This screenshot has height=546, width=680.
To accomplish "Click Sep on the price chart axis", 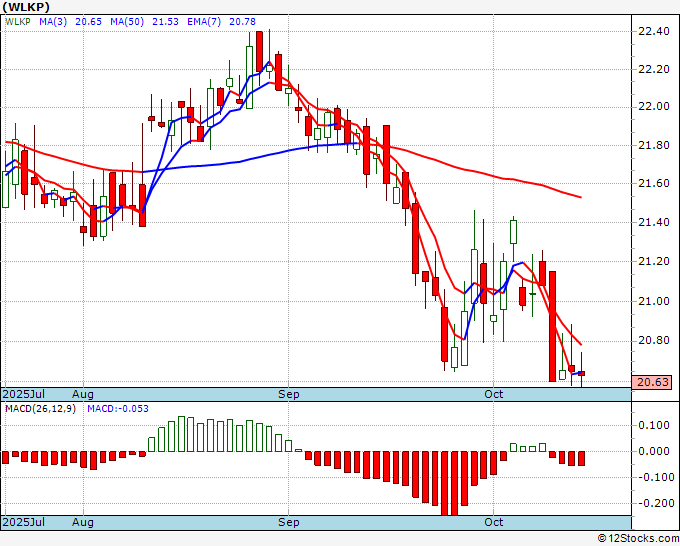I will pos(288,394).
